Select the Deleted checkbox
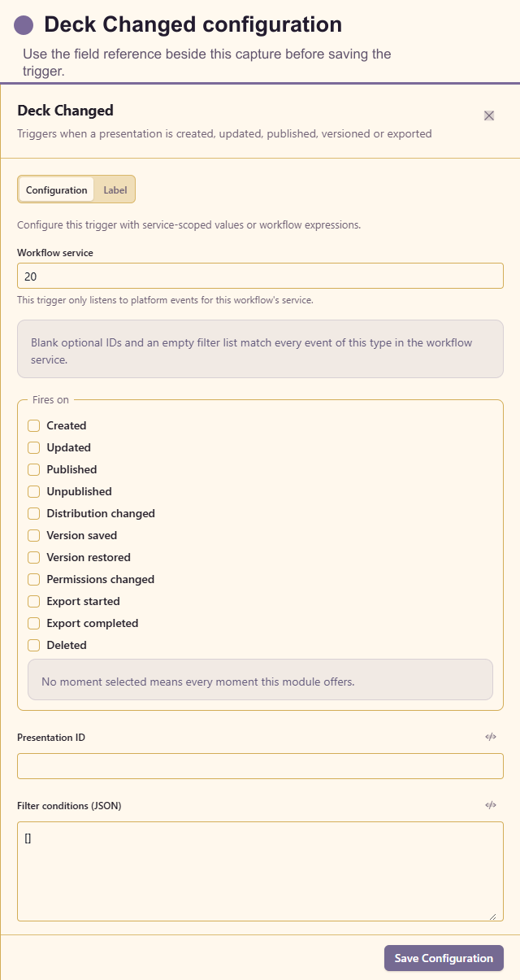520x980 pixels. (34, 645)
